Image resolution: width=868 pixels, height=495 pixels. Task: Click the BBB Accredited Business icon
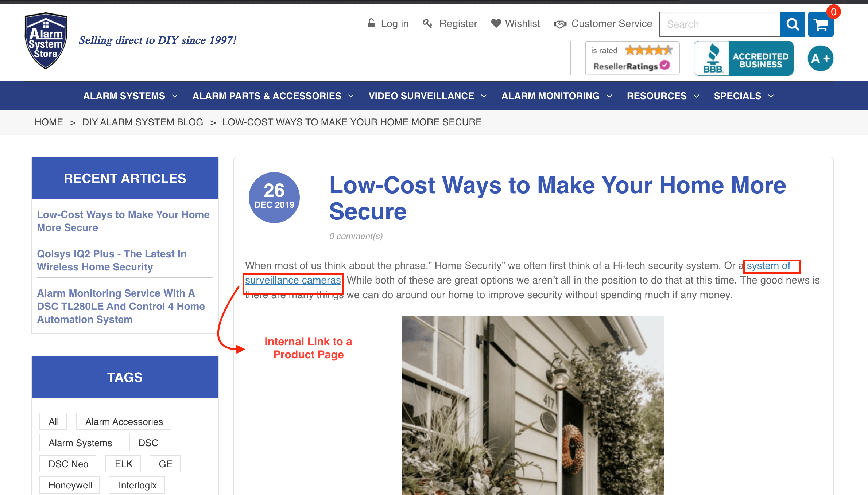pos(747,58)
